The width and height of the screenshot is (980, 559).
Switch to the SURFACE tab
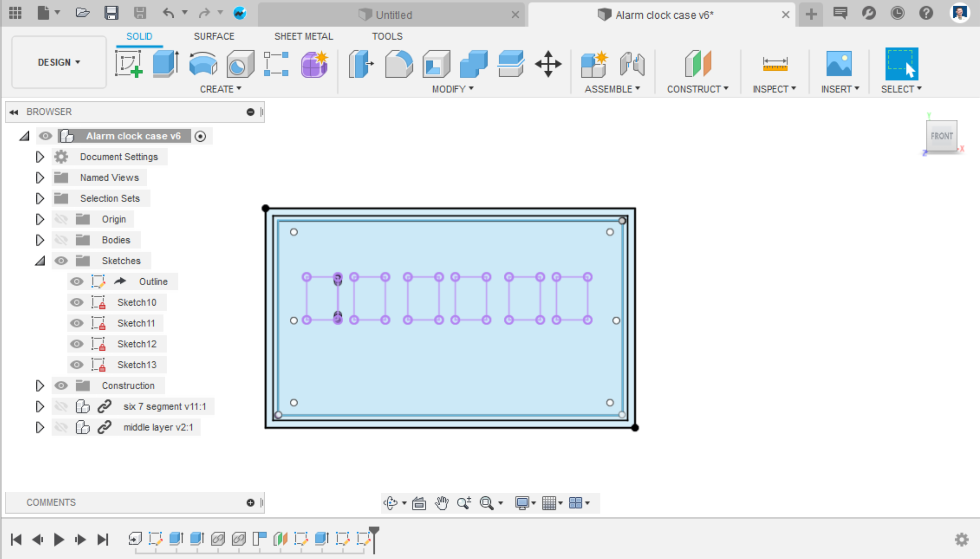point(214,36)
